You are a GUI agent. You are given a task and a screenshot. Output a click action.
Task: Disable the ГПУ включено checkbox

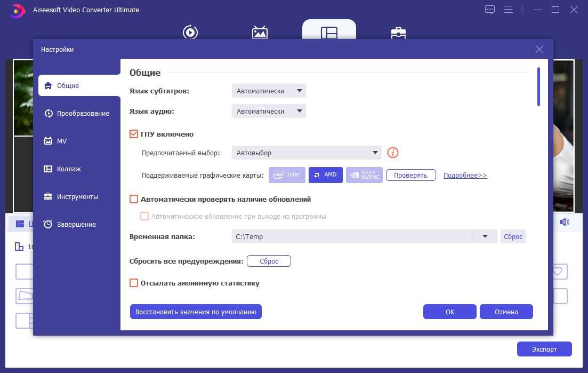pyautogui.click(x=134, y=134)
